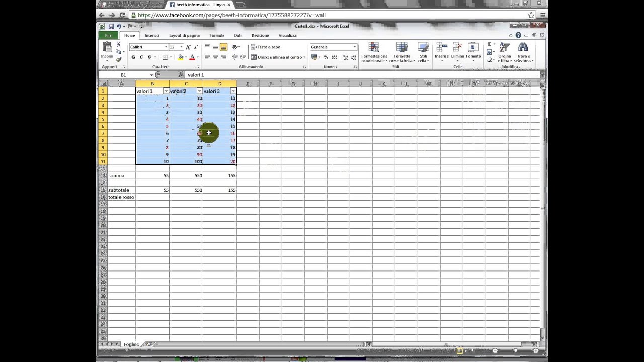Image resolution: width=644 pixels, height=362 pixels.
Task: Click the orientation (angled text) icon
Action: tap(235, 47)
